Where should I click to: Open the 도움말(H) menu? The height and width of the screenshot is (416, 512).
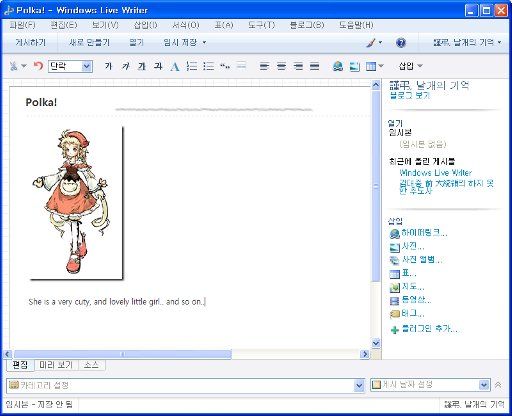356,25
